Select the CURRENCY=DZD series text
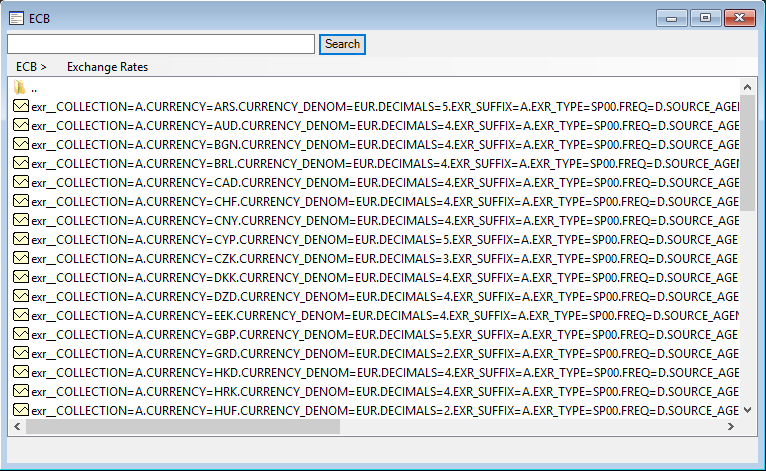The width and height of the screenshot is (766, 471). tap(385, 297)
